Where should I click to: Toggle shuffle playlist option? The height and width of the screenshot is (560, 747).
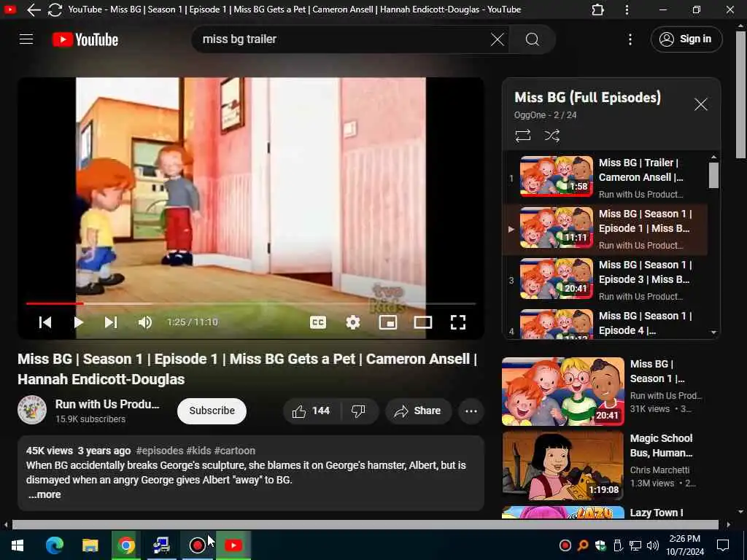[x=551, y=136]
